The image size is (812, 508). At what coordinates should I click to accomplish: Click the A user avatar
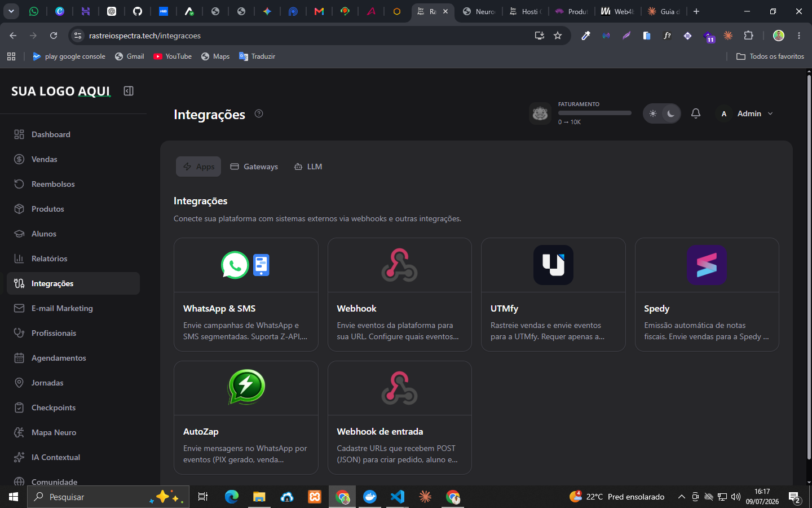(724, 113)
